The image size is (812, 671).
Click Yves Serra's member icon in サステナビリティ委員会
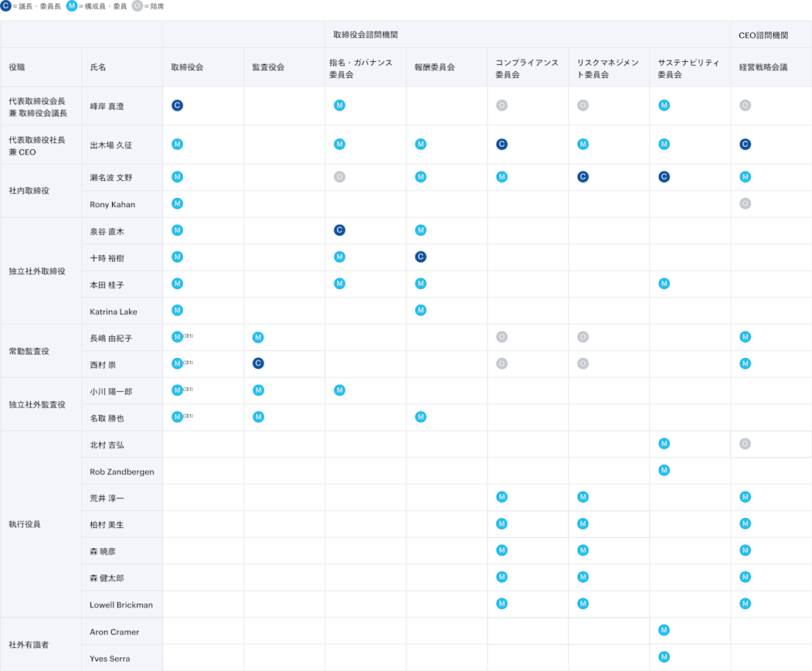[x=664, y=657]
